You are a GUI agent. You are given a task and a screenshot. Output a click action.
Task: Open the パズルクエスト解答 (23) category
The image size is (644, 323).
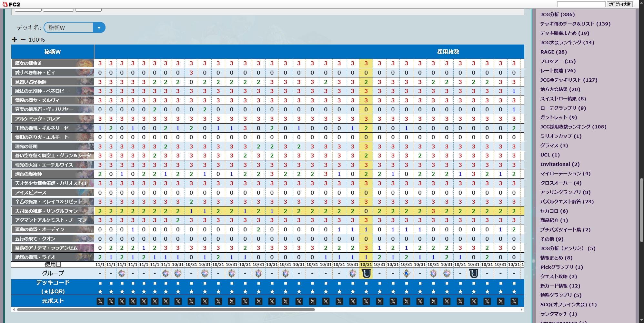tap(567, 202)
